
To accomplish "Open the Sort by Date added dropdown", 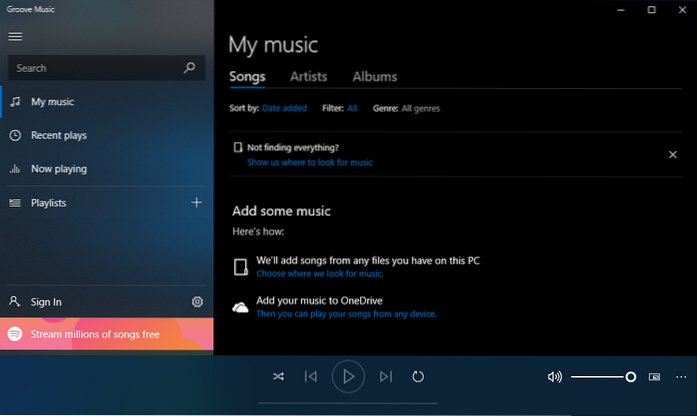I will point(285,108).
